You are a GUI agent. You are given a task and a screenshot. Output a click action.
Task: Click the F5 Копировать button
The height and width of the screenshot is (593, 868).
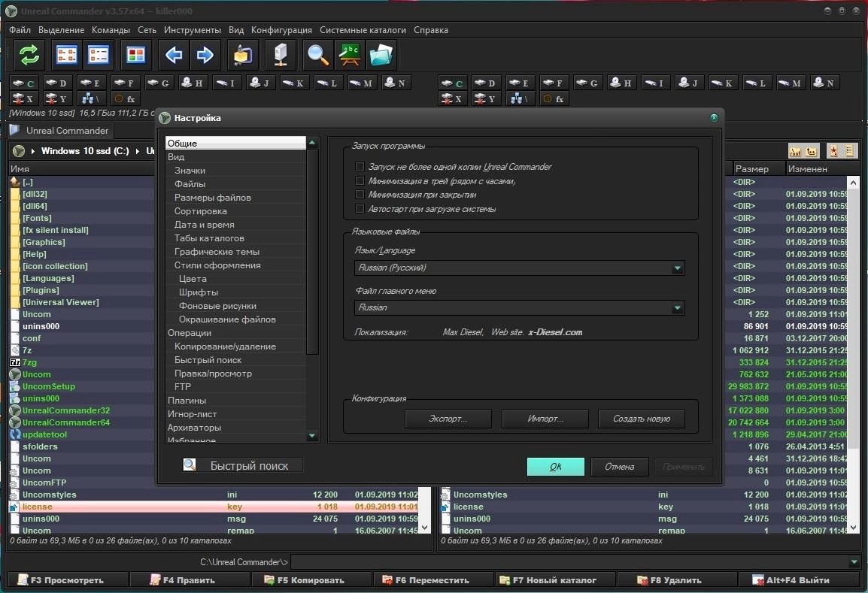pyautogui.click(x=311, y=579)
